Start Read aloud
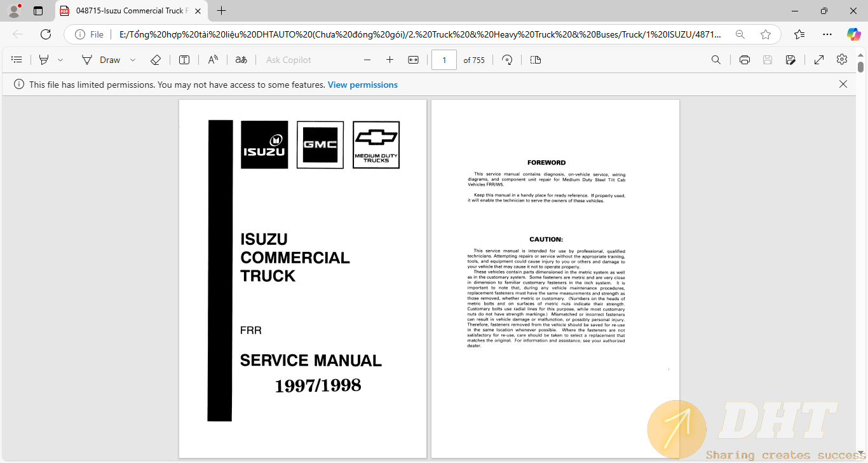Image resolution: width=868 pixels, height=463 pixels. tap(213, 60)
